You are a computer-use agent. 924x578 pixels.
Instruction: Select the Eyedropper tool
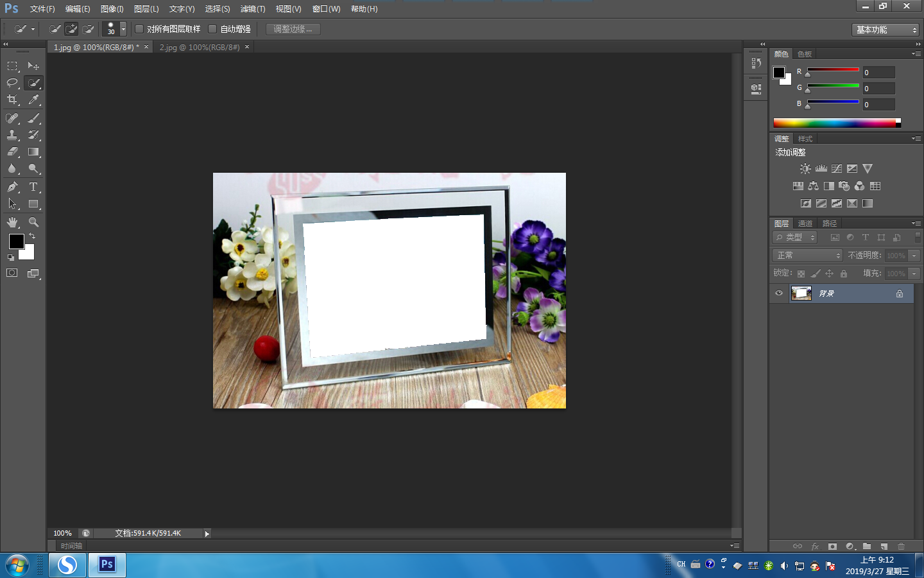(x=33, y=100)
